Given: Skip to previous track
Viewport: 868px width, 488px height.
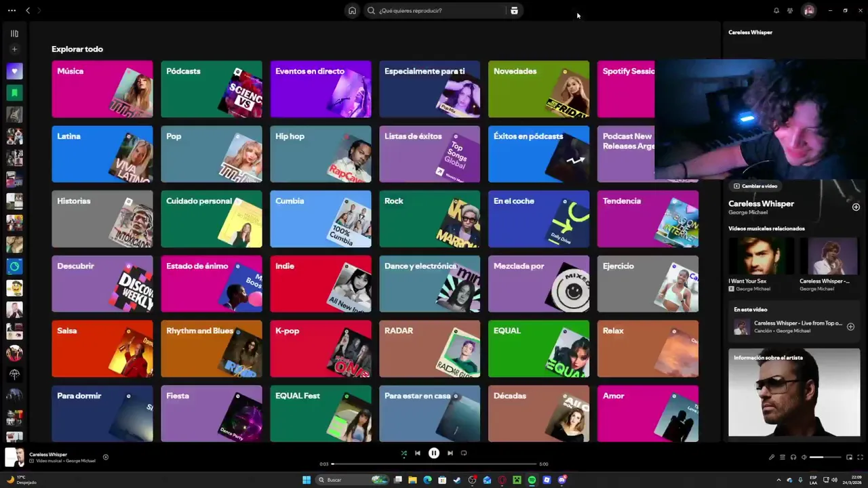Looking at the screenshot, I should tap(418, 453).
